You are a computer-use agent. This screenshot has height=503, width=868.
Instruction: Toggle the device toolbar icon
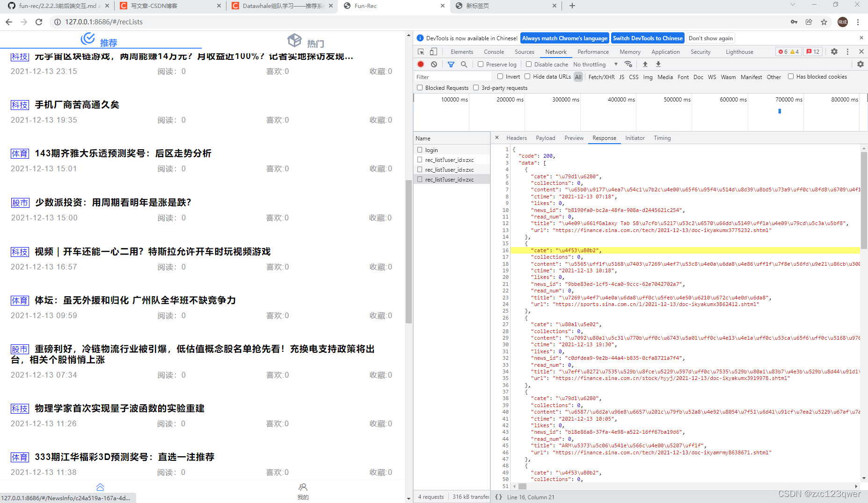click(433, 51)
